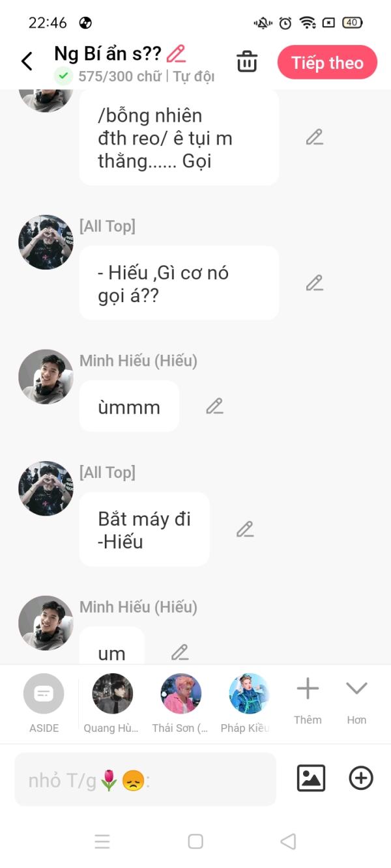
Task: Choose the Quang Hùng character avatar
Action: pos(112,694)
